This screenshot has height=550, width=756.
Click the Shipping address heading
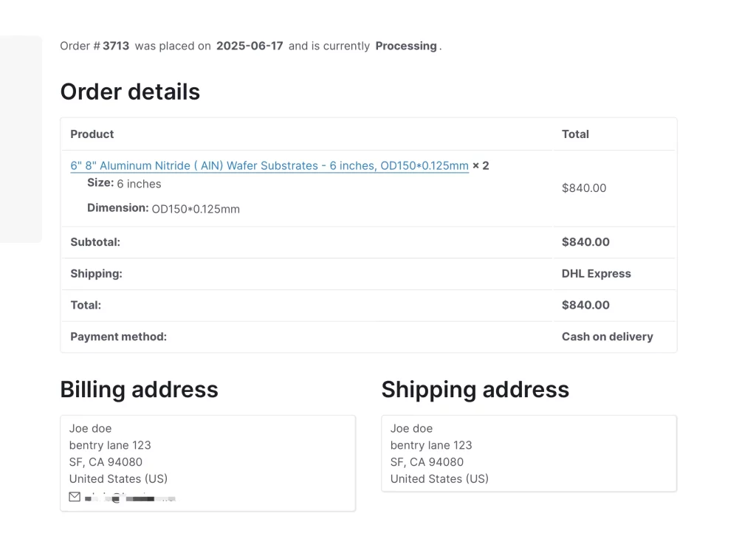(475, 390)
